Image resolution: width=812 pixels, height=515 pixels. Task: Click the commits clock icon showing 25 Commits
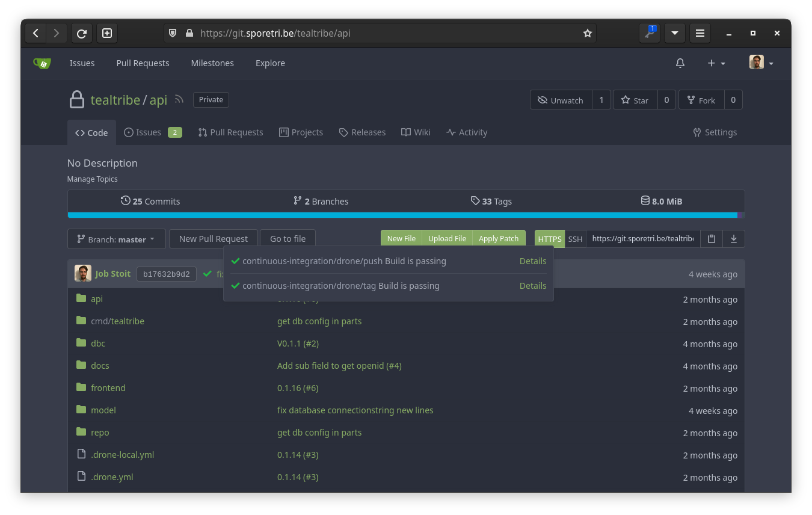(x=125, y=201)
